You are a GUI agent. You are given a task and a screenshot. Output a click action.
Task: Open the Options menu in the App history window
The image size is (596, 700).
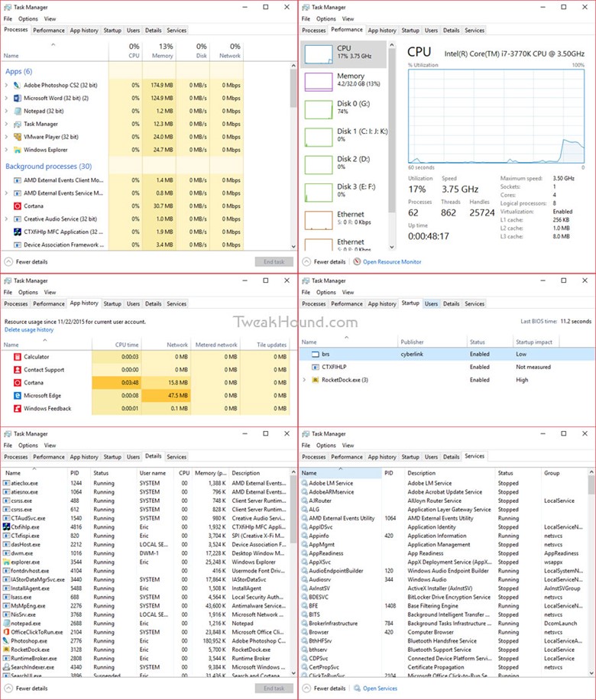[28, 293]
